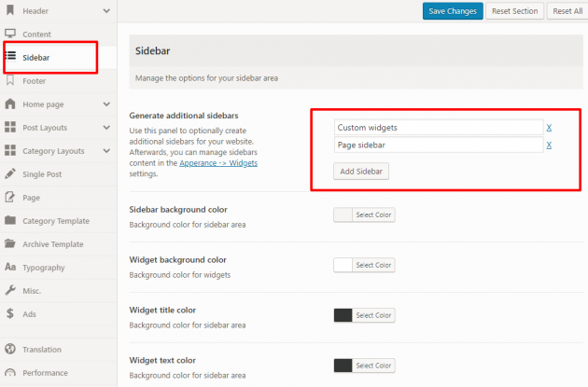Click the Ads dollar sign icon
The image size is (588, 387).
tap(10, 313)
